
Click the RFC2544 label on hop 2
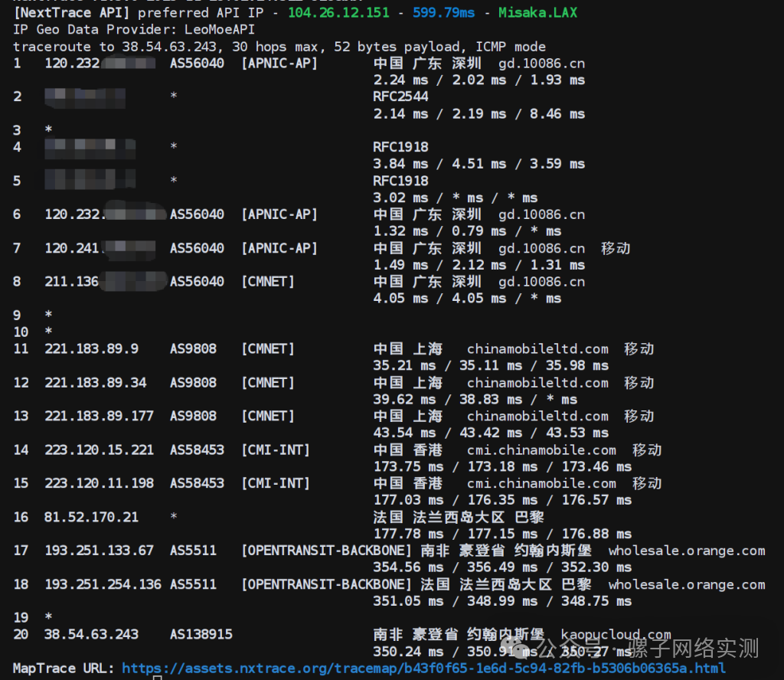(x=400, y=96)
